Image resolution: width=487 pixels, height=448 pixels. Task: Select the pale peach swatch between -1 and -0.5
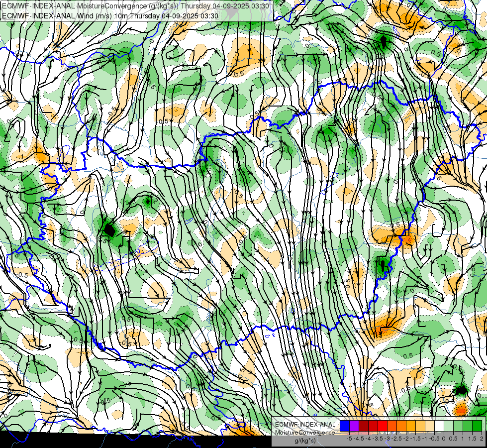point(430,426)
